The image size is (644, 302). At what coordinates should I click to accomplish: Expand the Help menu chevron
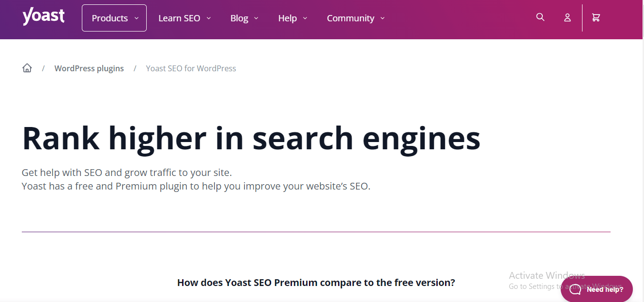point(306,18)
